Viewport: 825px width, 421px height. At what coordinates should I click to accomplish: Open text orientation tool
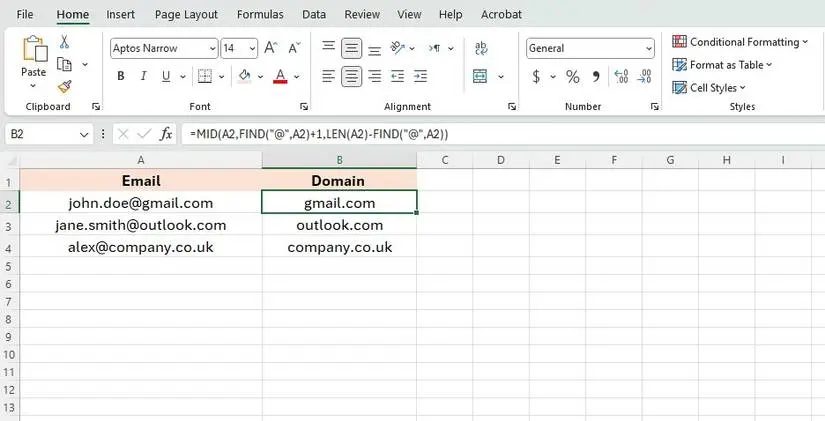398,48
